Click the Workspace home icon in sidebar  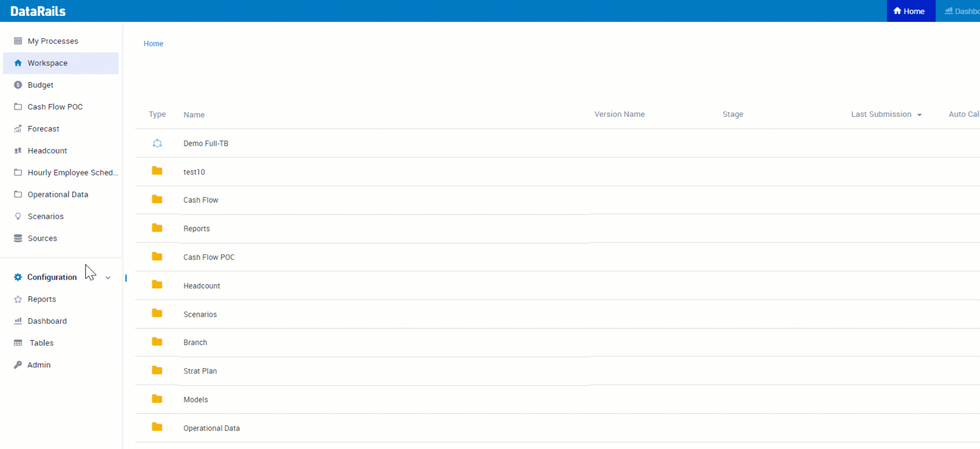point(18,63)
